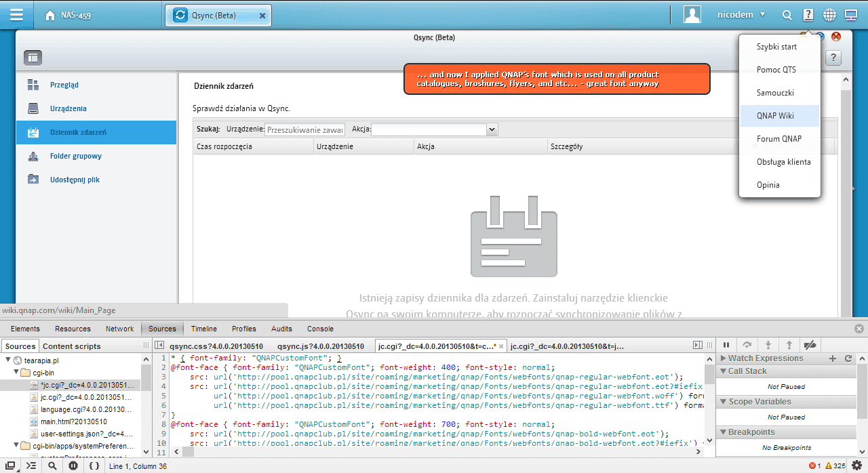Open the qsync.js file tab

tap(321, 346)
